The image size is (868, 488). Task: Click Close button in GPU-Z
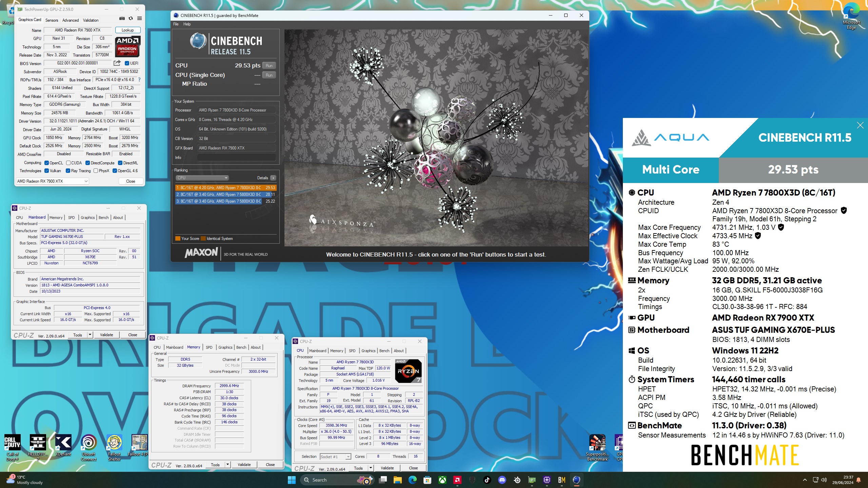131,181
